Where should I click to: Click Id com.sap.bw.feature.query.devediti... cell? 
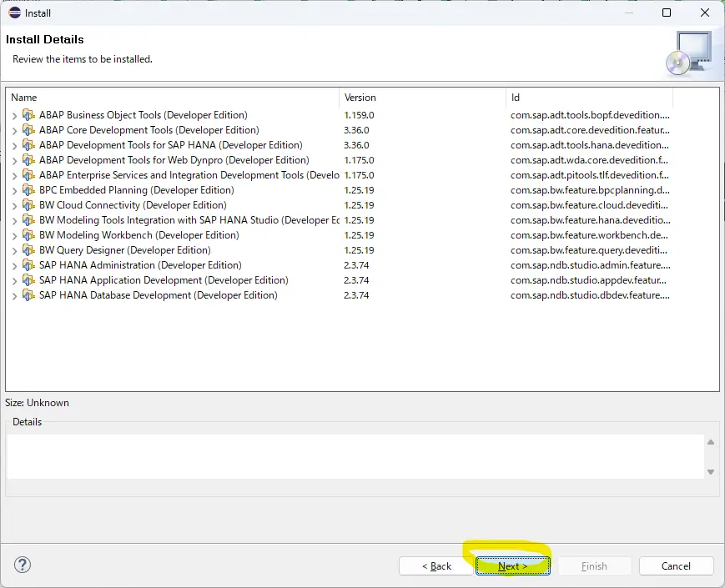pyautogui.click(x=589, y=250)
